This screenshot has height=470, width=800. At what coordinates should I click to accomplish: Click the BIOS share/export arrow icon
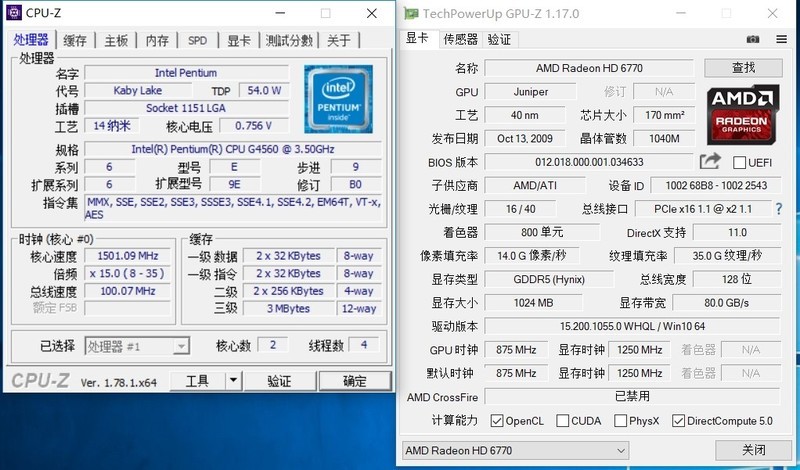pos(710,162)
